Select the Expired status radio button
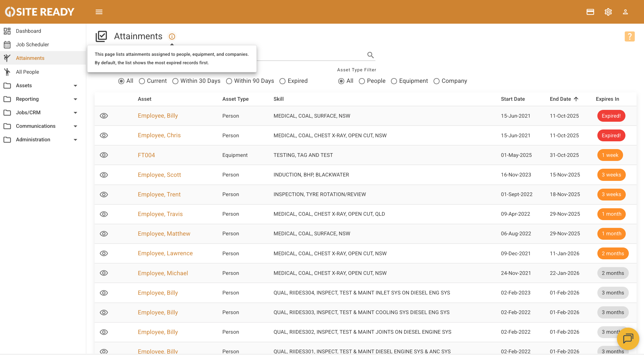This screenshot has width=644, height=355. tap(282, 81)
